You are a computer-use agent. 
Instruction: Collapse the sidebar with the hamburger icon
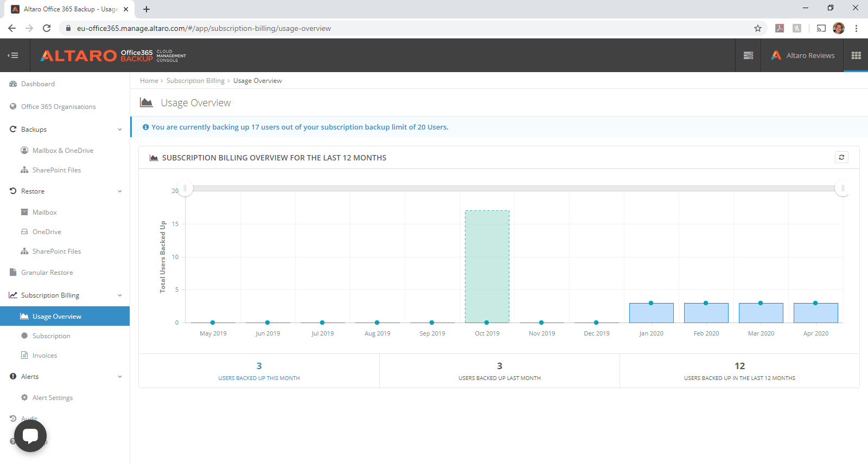tap(13, 55)
